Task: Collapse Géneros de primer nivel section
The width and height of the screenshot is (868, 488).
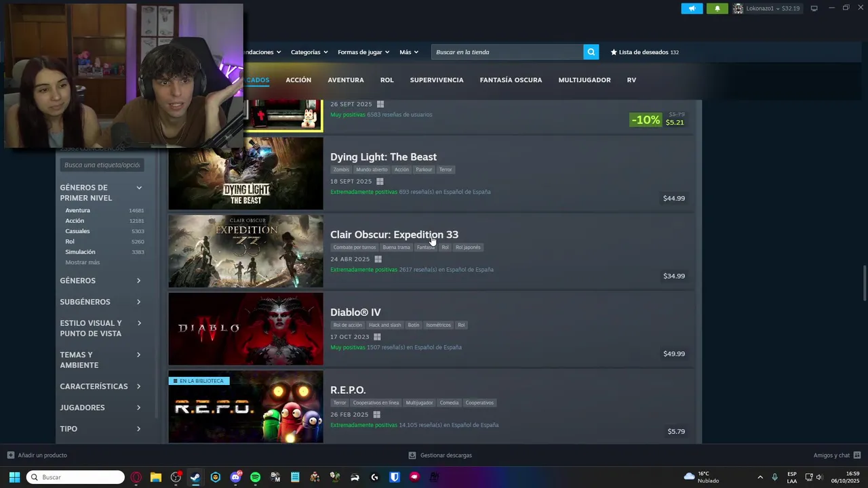Action: click(139, 188)
